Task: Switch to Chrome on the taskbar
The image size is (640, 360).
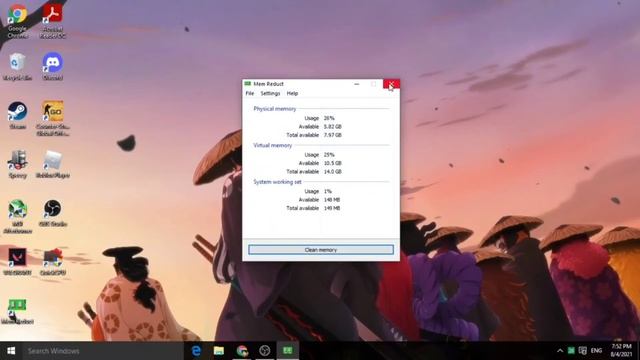Action: click(242, 351)
